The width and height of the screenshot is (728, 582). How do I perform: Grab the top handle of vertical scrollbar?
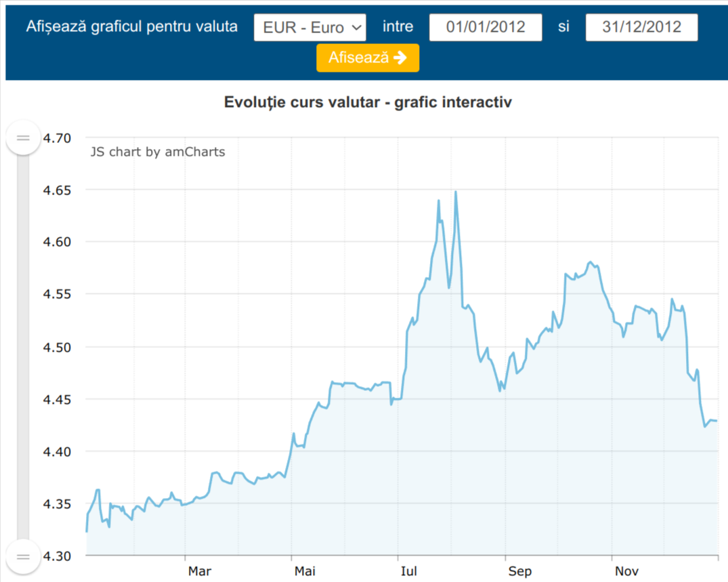pos(23,138)
